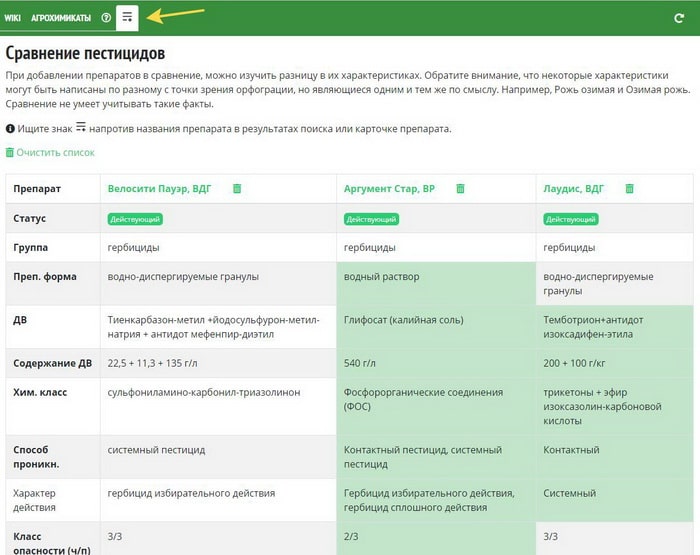
Task: Click the 'Содержание ДВ' row header
Action: click(x=53, y=363)
